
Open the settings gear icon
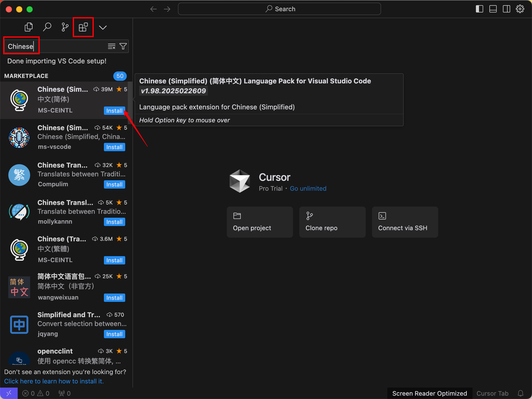[520, 9]
